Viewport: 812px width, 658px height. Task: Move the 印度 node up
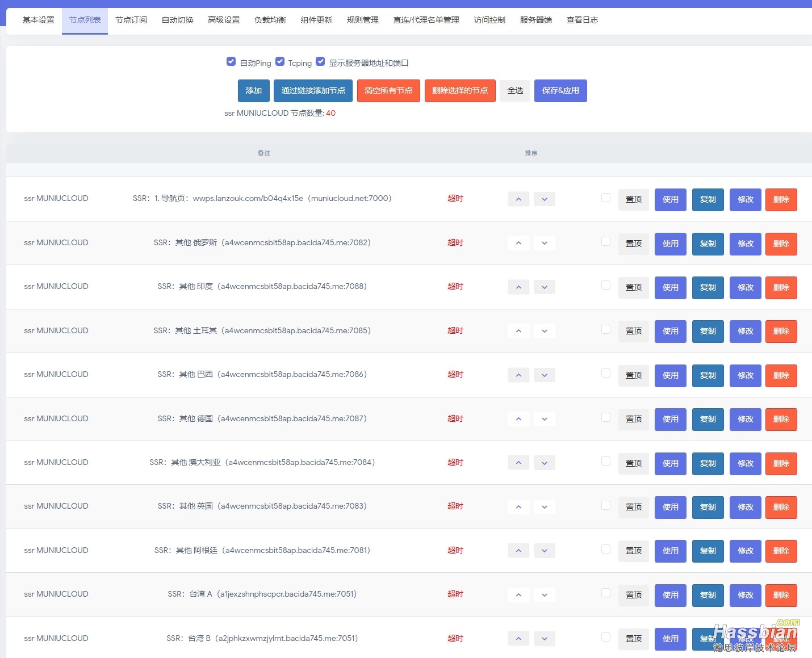(518, 287)
